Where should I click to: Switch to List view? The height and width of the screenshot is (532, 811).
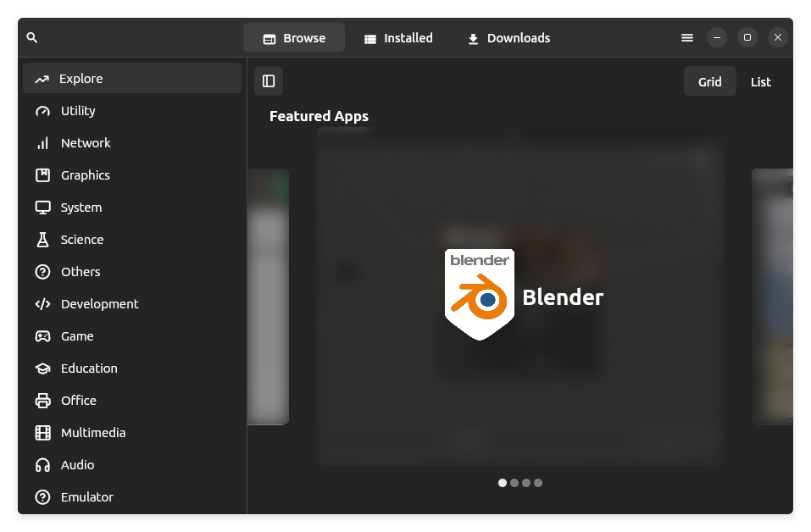pyautogui.click(x=760, y=82)
